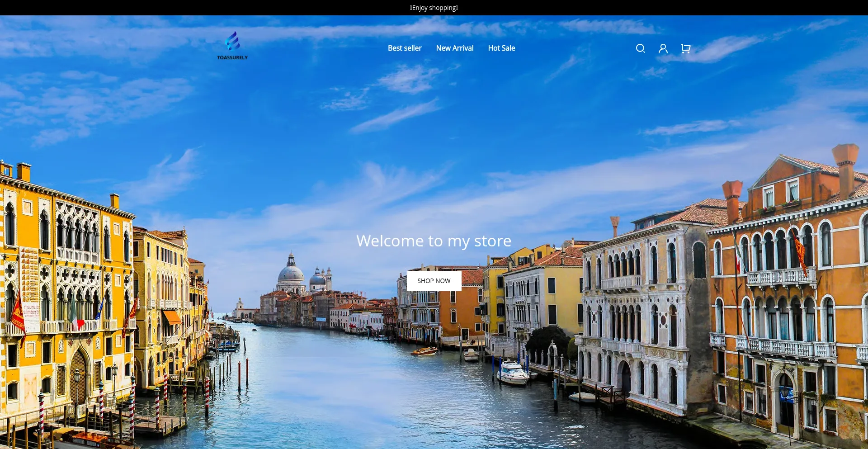Open the shopping cart icon

(685, 48)
